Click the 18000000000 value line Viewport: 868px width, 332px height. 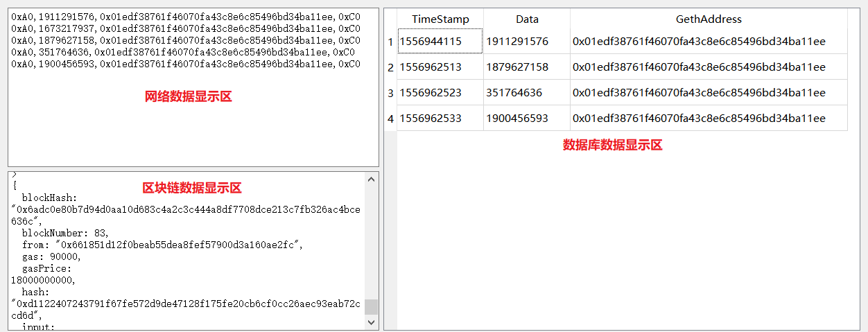pos(44,280)
